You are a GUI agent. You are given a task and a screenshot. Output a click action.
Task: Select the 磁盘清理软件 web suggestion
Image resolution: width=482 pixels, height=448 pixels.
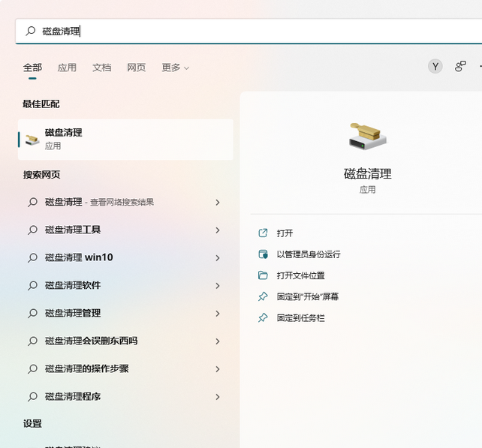[x=125, y=285]
